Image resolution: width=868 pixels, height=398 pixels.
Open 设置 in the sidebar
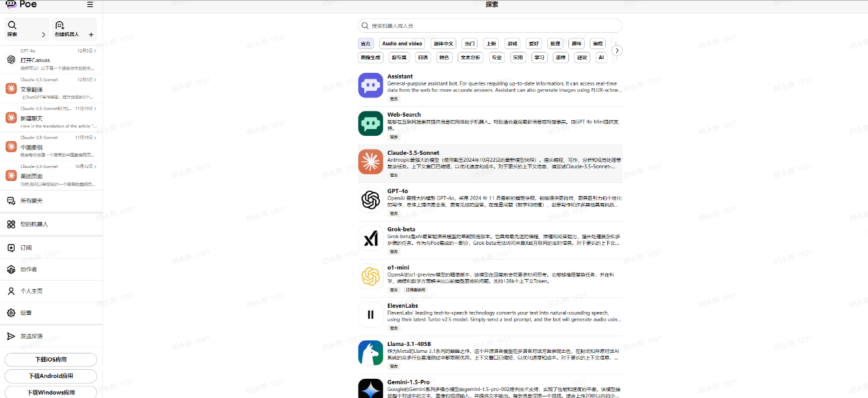51,313
